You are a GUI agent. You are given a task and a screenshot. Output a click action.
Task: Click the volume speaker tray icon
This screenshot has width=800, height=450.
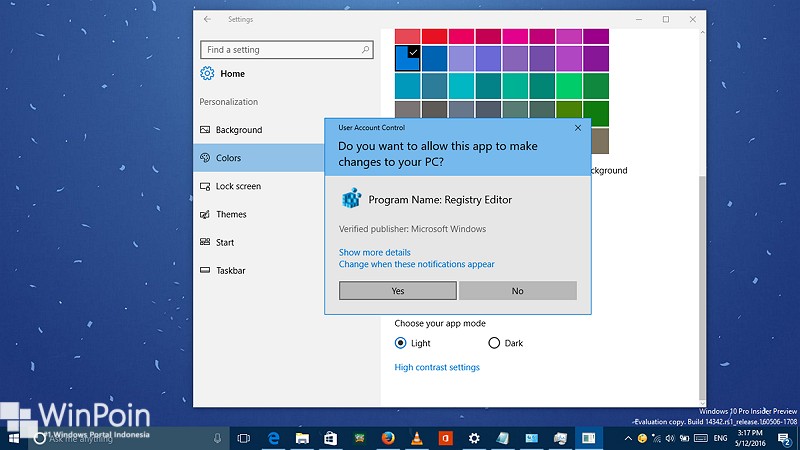[x=670, y=438]
